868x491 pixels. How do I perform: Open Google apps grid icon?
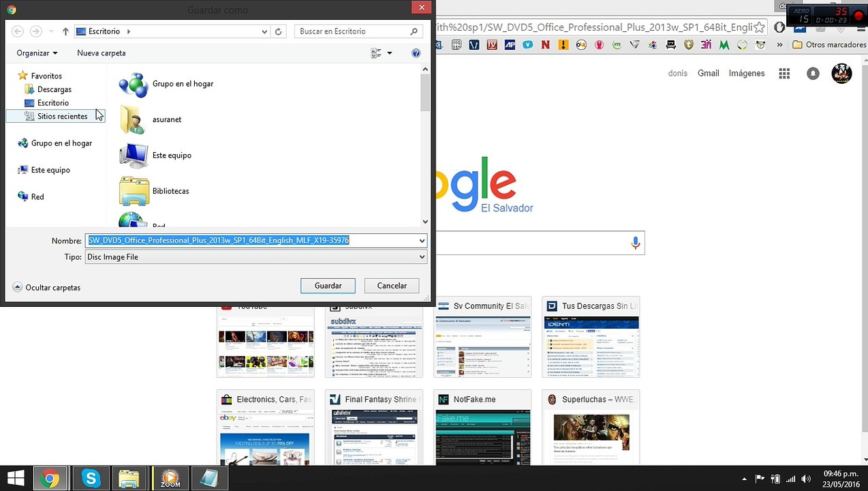point(784,74)
